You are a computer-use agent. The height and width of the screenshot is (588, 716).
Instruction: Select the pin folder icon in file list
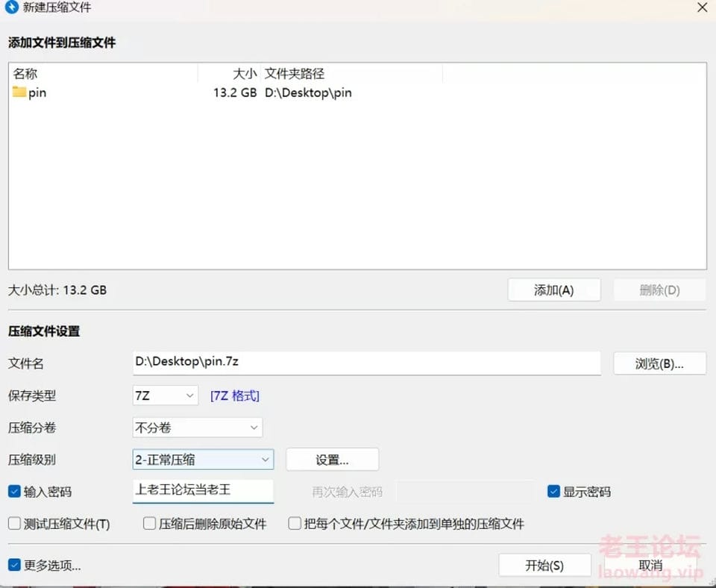(19, 92)
